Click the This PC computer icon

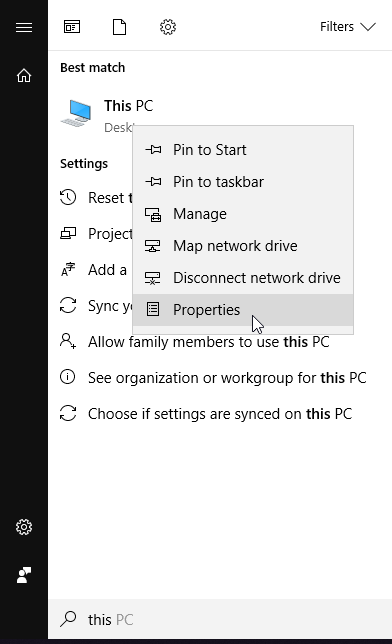tap(76, 113)
